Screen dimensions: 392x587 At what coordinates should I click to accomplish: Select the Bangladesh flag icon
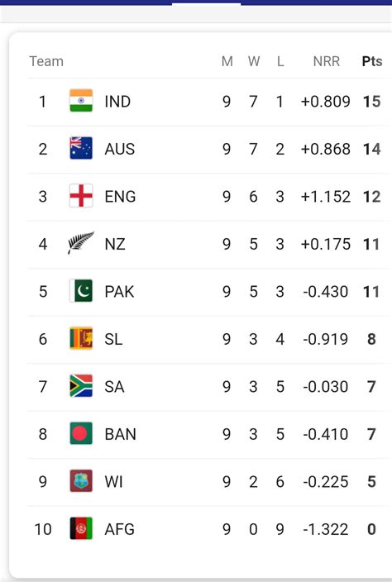point(81,433)
